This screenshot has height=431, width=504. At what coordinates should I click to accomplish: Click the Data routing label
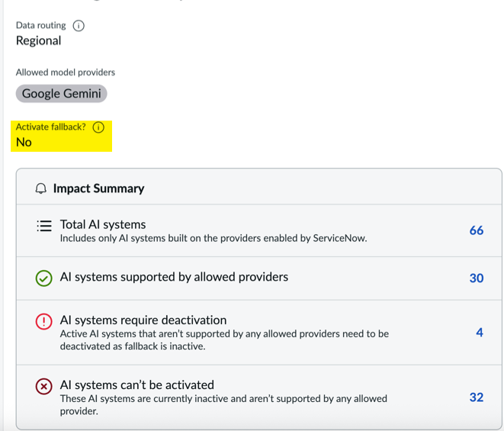(41, 25)
